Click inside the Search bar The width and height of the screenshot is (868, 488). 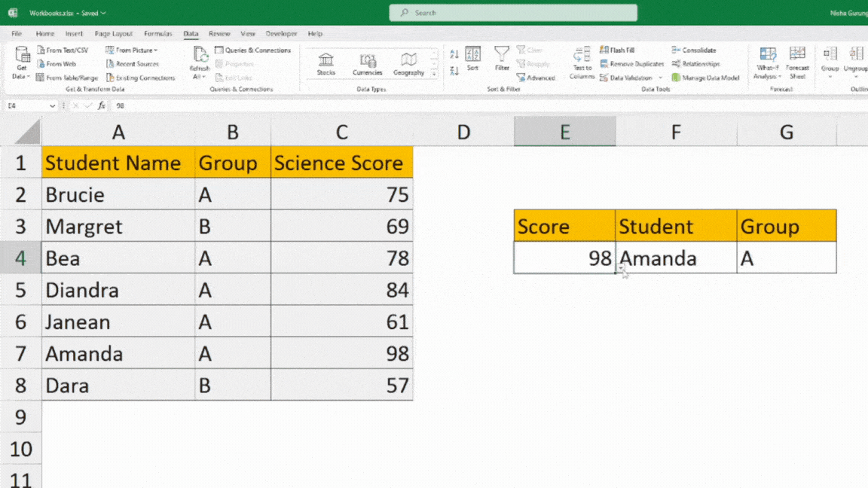(x=513, y=12)
